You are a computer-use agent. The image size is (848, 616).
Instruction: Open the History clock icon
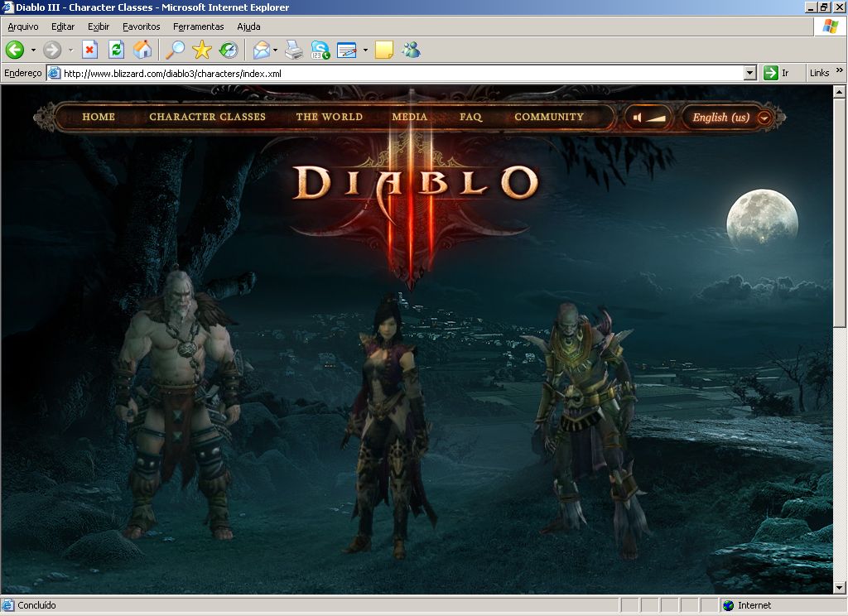tap(229, 51)
